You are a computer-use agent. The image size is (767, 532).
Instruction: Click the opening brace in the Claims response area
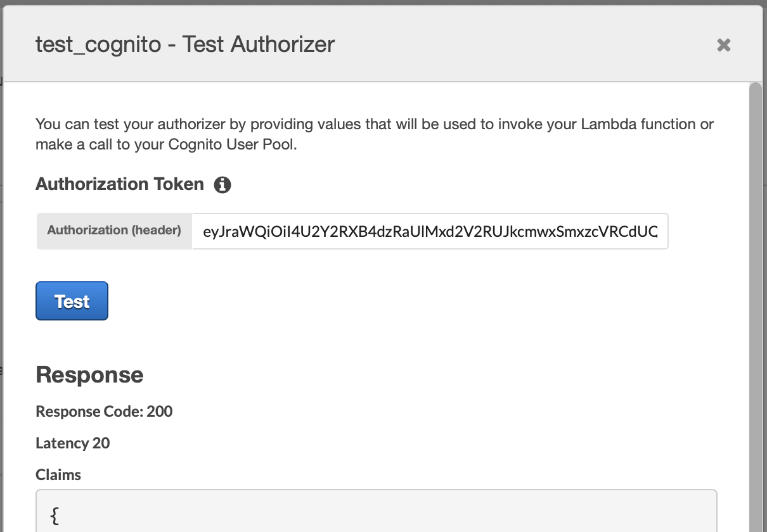(53, 516)
